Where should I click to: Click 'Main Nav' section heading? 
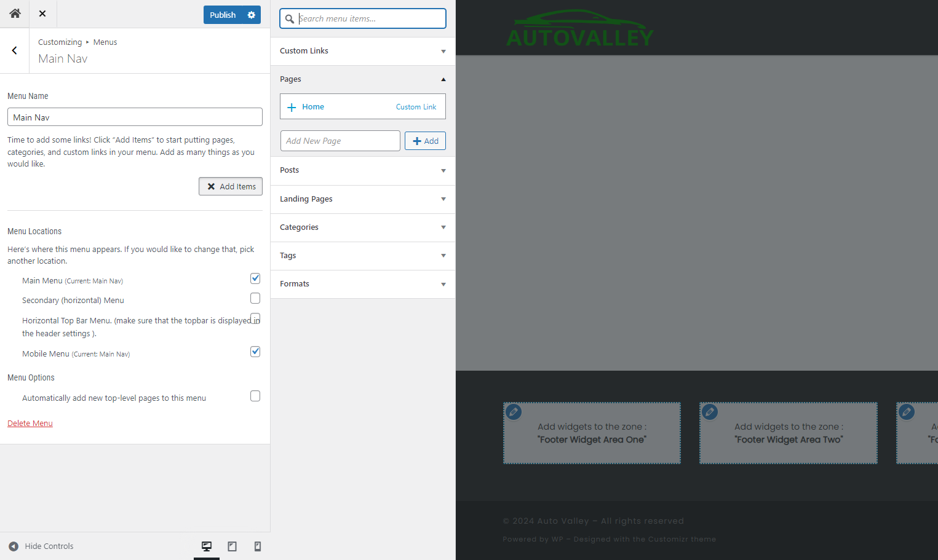pos(63,59)
